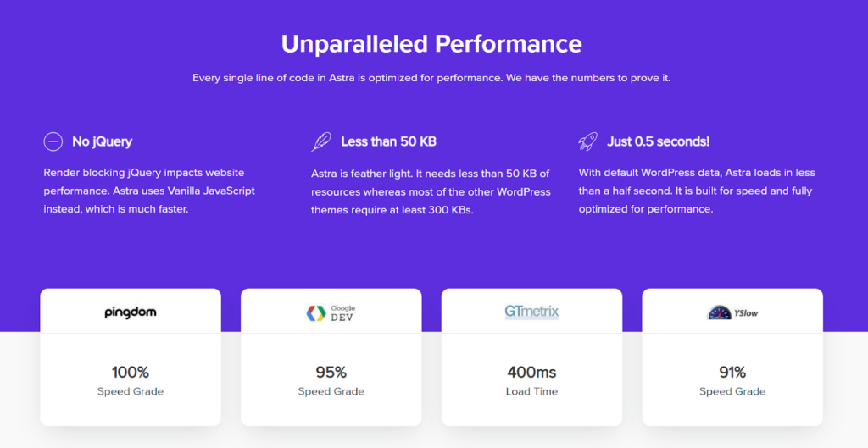This screenshot has width=868, height=448.
Task: Click the feather light description paragraph
Action: click(x=431, y=191)
